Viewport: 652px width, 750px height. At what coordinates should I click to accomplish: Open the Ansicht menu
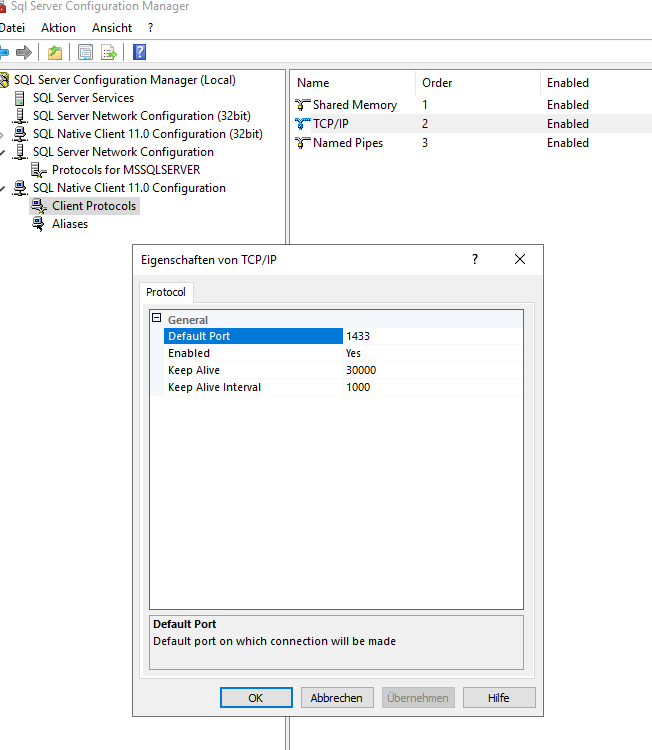[x=111, y=28]
